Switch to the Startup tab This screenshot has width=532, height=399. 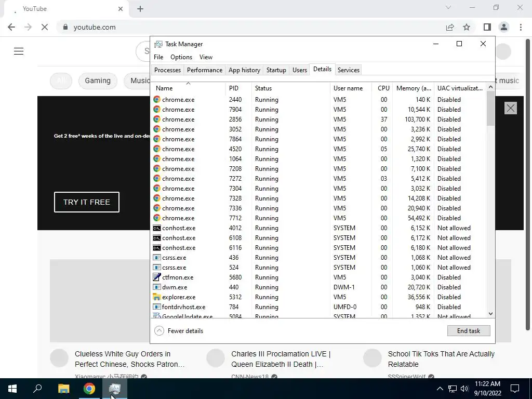tap(276, 70)
